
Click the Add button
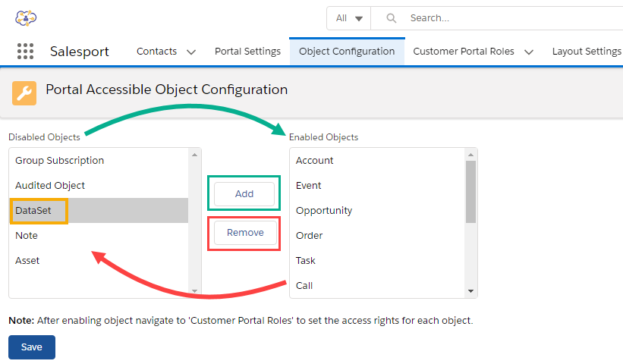click(x=244, y=194)
